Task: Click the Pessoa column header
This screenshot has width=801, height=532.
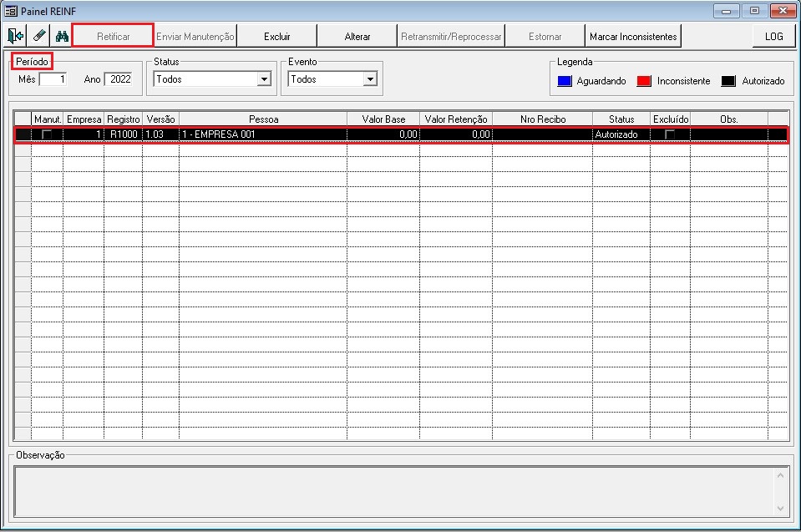Action: pyautogui.click(x=263, y=119)
